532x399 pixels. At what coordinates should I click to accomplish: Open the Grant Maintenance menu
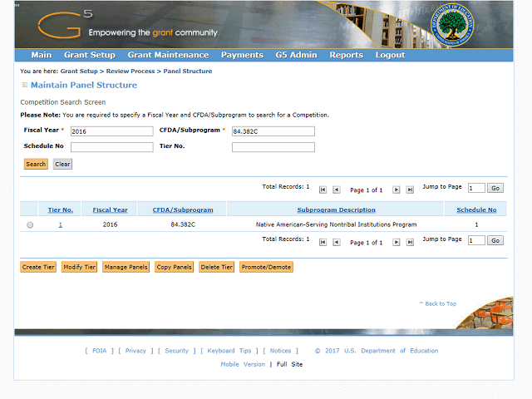click(168, 55)
